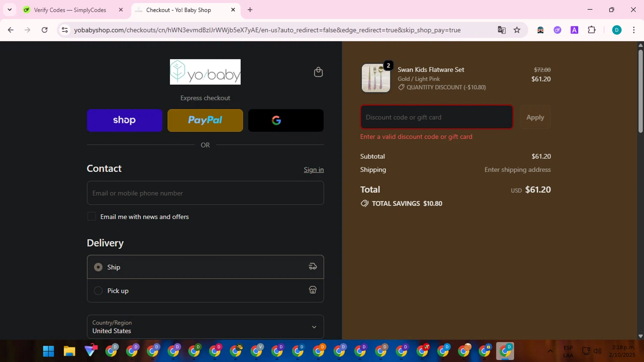Show hidden system tray icons

pos(550,351)
